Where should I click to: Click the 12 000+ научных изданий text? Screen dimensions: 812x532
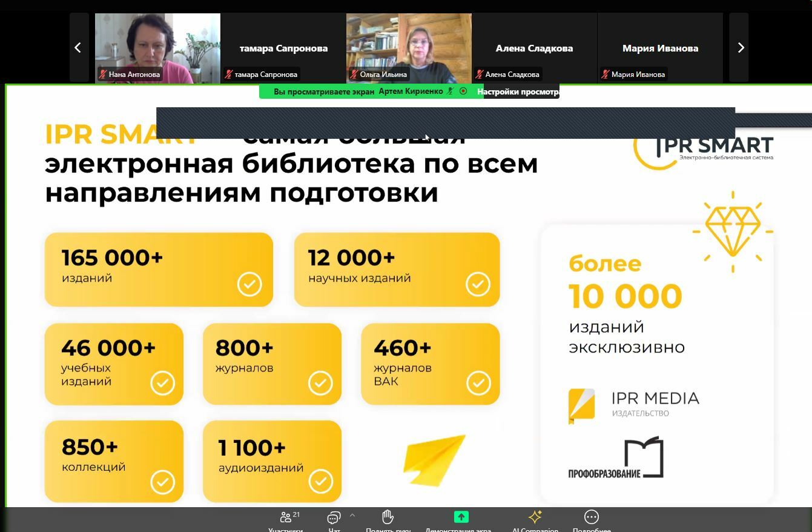pos(359,265)
